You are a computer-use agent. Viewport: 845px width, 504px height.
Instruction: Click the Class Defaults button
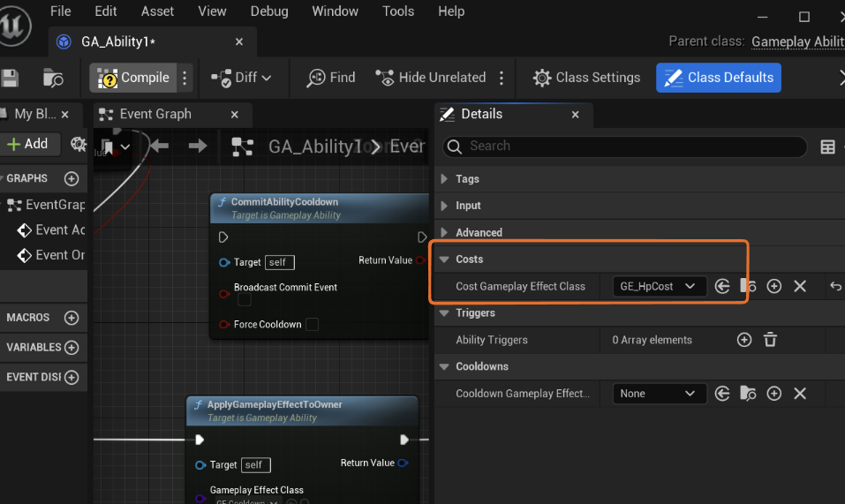point(718,78)
